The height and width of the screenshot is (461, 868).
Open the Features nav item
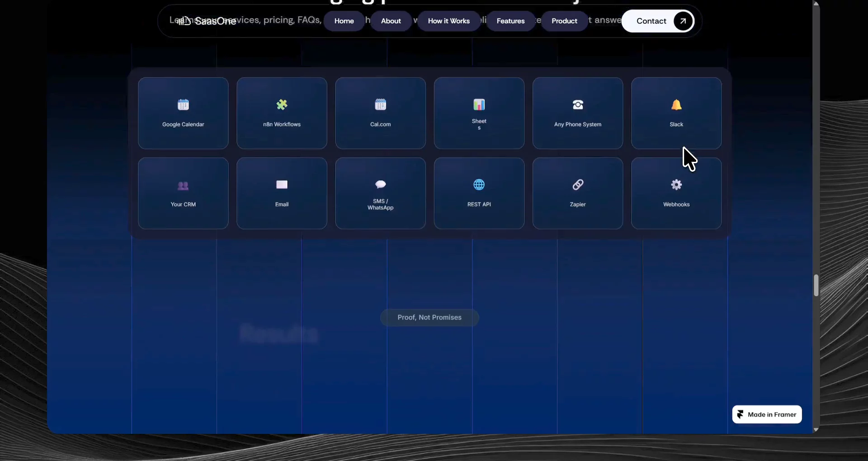coord(511,21)
